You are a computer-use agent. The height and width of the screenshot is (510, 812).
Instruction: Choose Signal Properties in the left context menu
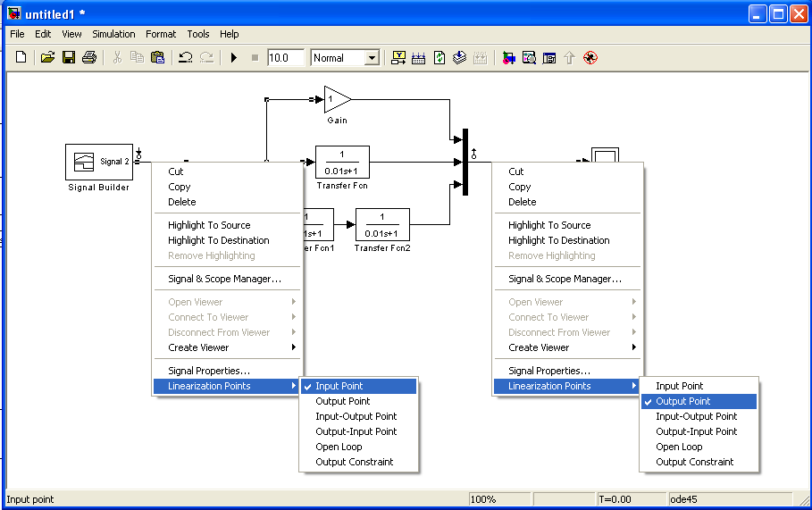(209, 371)
